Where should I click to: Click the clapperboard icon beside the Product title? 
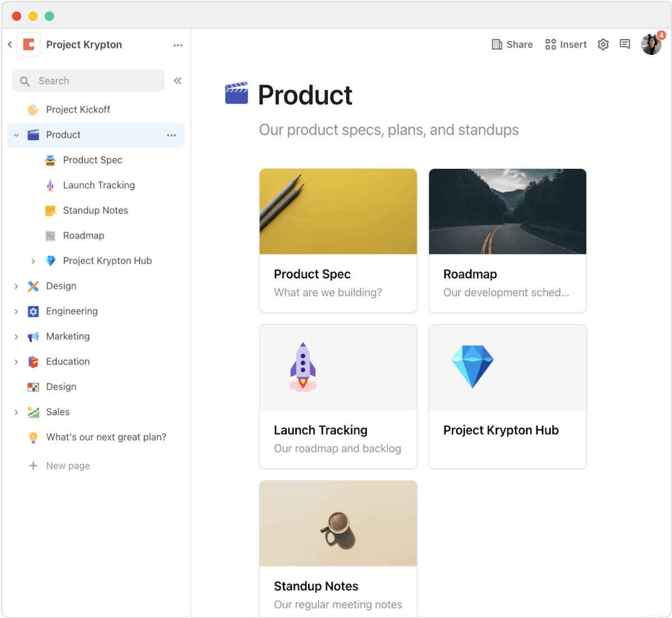[237, 94]
